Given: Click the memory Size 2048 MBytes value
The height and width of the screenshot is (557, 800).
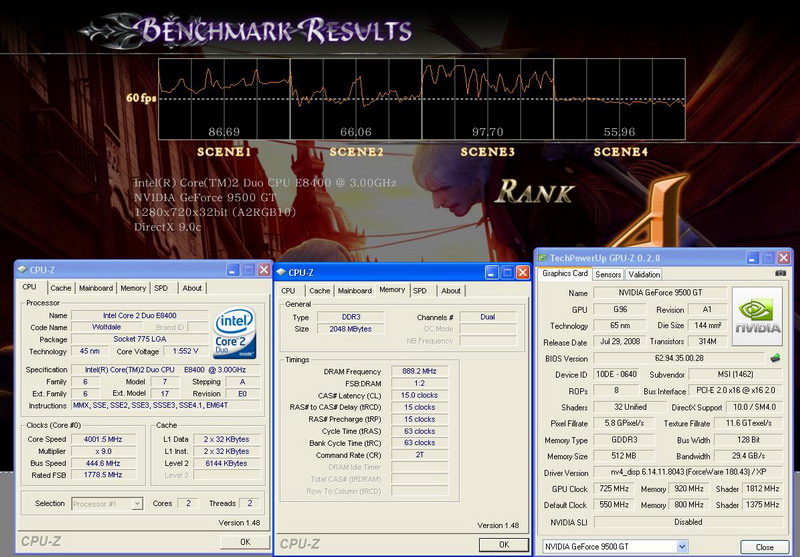Looking at the screenshot, I should click(351, 329).
